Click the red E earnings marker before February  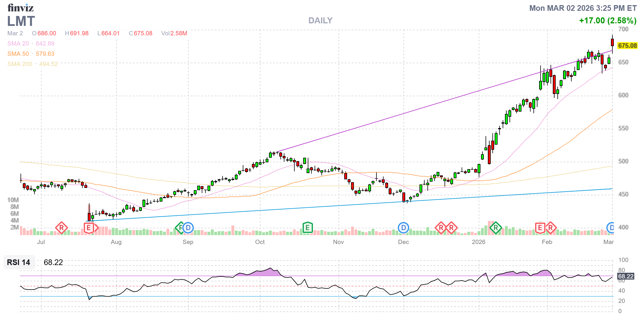[x=540, y=228]
